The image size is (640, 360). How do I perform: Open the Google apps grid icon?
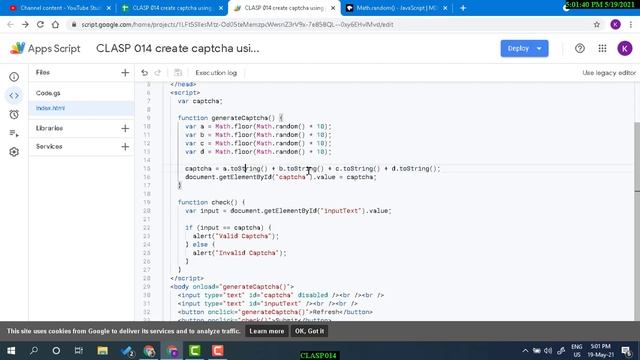coord(602,48)
